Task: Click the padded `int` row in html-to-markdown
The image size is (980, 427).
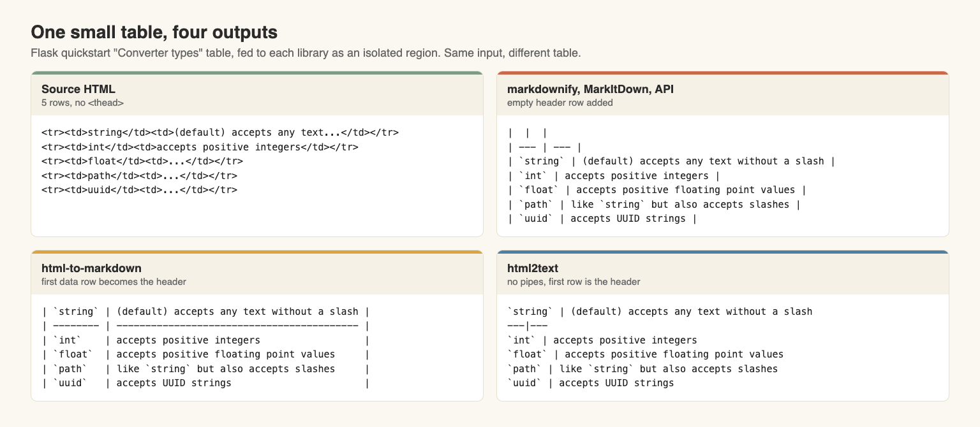Action: tap(206, 340)
